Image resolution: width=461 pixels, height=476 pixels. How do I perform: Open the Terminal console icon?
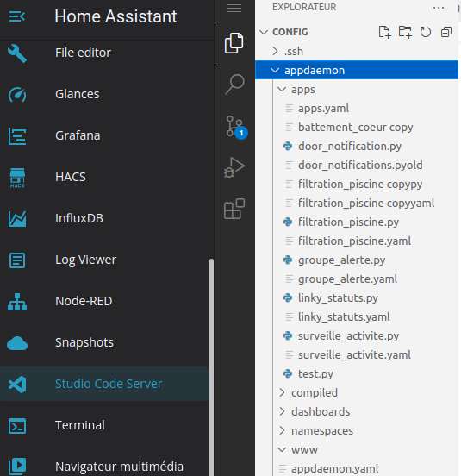(17, 426)
